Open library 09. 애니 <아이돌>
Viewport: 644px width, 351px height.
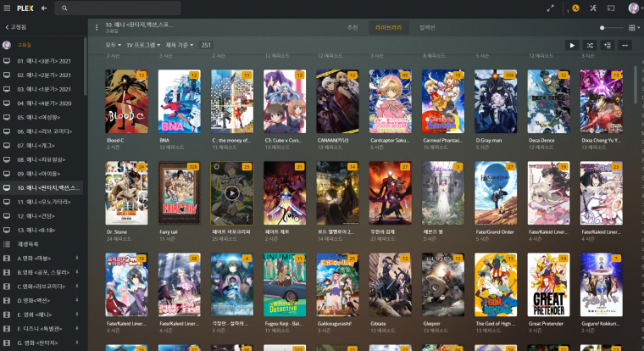(41, 174)
